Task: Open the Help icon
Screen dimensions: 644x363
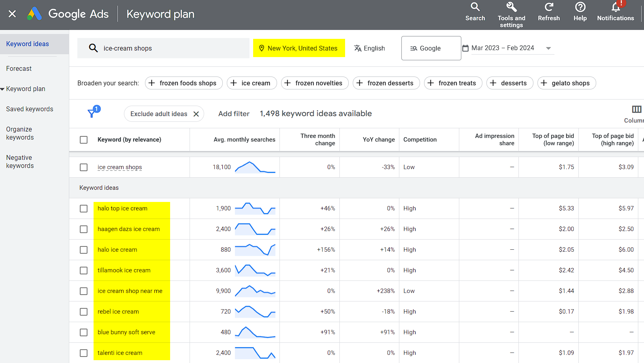Action: click(x=580, y=7)
